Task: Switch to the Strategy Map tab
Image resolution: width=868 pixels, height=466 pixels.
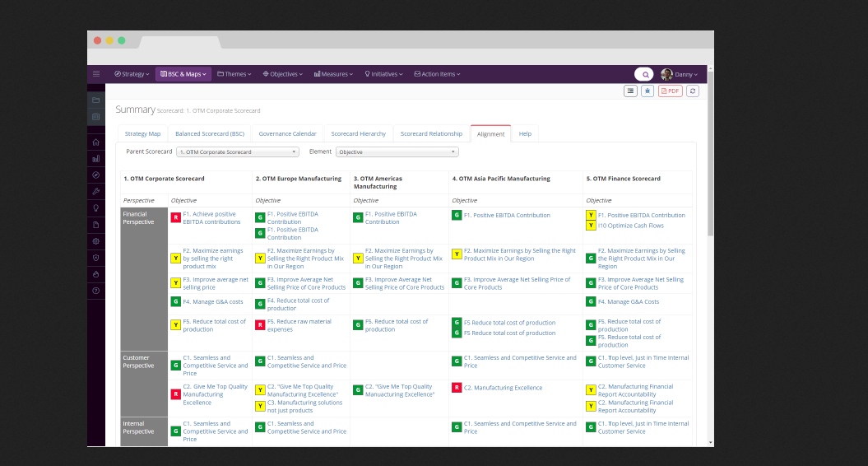Action: (x=142, y=133)
